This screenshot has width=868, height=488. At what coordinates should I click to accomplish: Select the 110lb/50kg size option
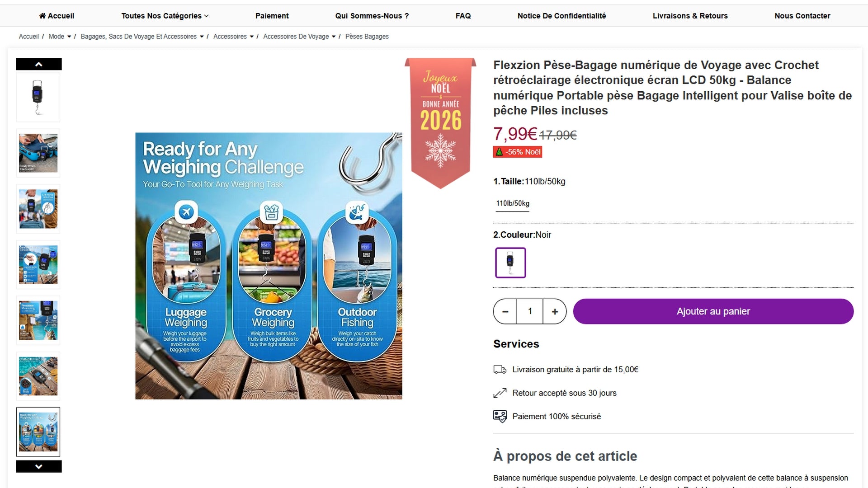click(x=513, y=203)
